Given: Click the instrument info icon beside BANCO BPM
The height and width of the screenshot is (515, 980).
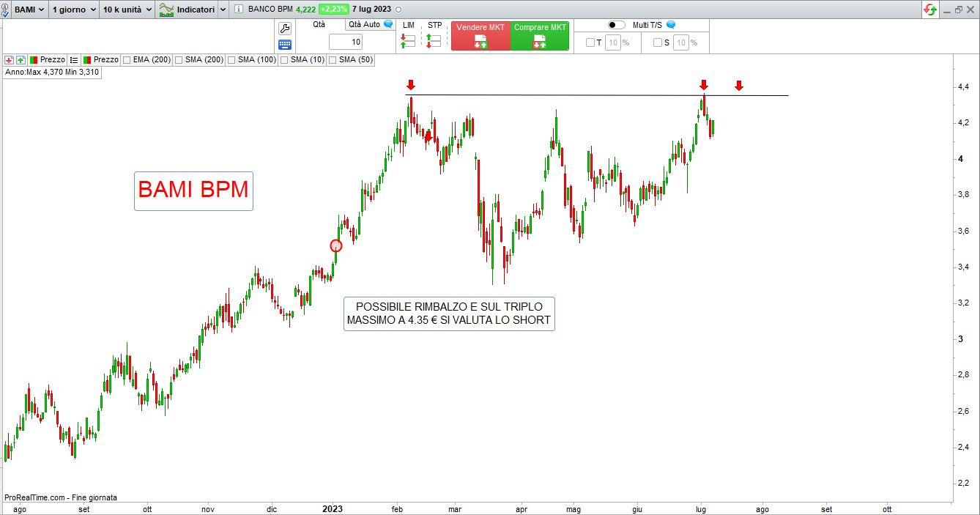Looking at the screenshot, I should pyautogui.click(x=240, y=10).
